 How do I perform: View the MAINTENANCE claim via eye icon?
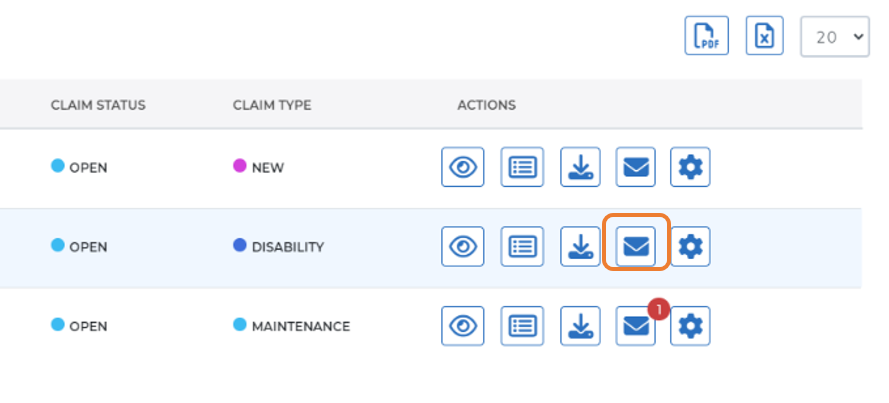click(463, 326)
